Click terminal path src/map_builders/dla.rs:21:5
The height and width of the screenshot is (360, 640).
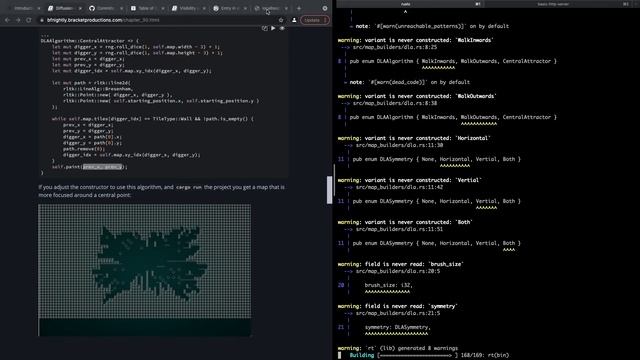click(x=398, y=313)
